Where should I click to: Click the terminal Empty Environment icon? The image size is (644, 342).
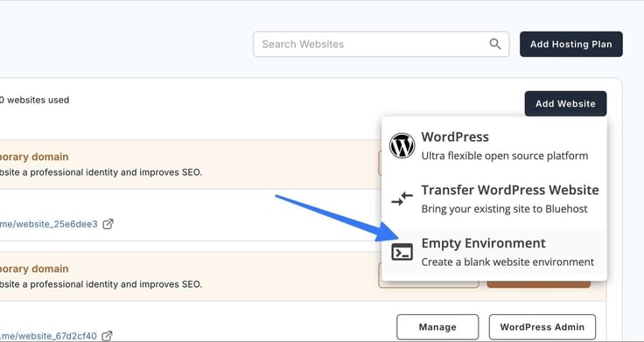point(402,252)
